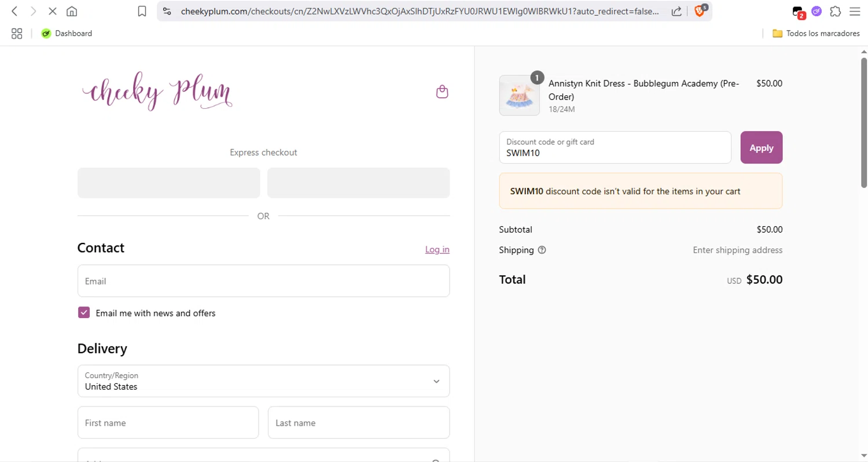Click the 18/24M size text
868x462 pixels.
[x=561, y=109]
